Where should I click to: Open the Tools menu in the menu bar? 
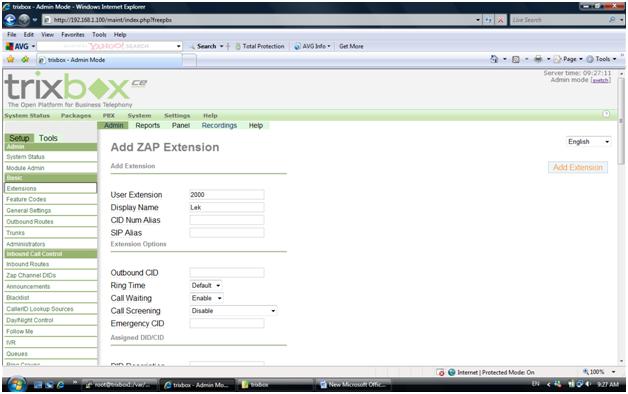pyautogui.click(x=99, y=35)
